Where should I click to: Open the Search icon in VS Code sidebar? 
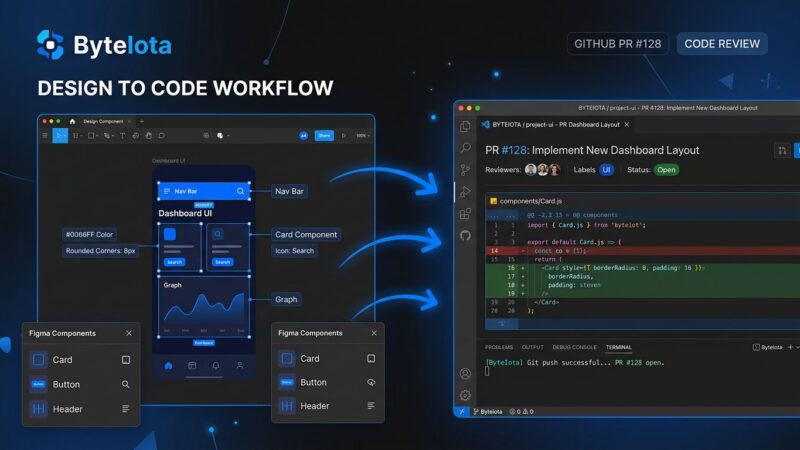coord(465,148)
